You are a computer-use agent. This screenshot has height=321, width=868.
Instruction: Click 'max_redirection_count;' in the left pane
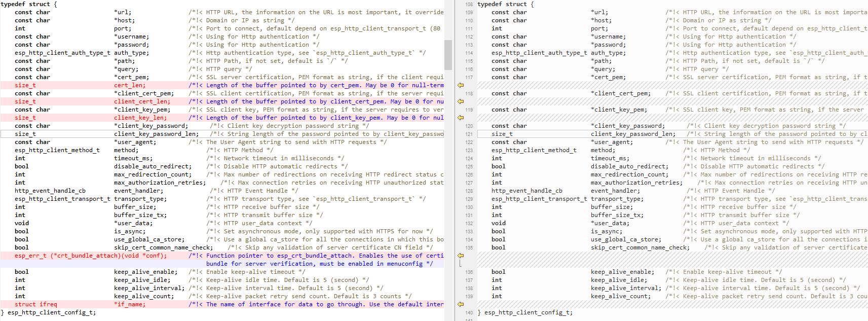tap(153, 174)
